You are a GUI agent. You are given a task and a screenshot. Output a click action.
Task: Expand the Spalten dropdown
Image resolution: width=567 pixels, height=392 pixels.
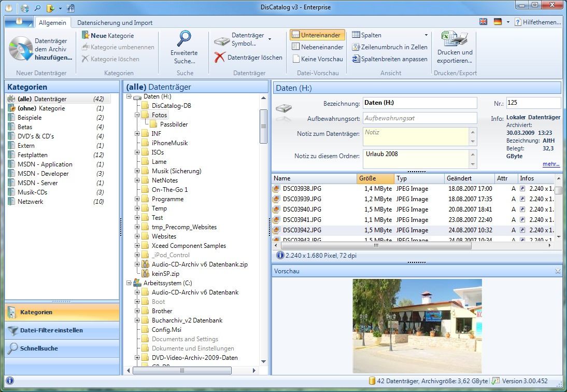click(426, 35)
